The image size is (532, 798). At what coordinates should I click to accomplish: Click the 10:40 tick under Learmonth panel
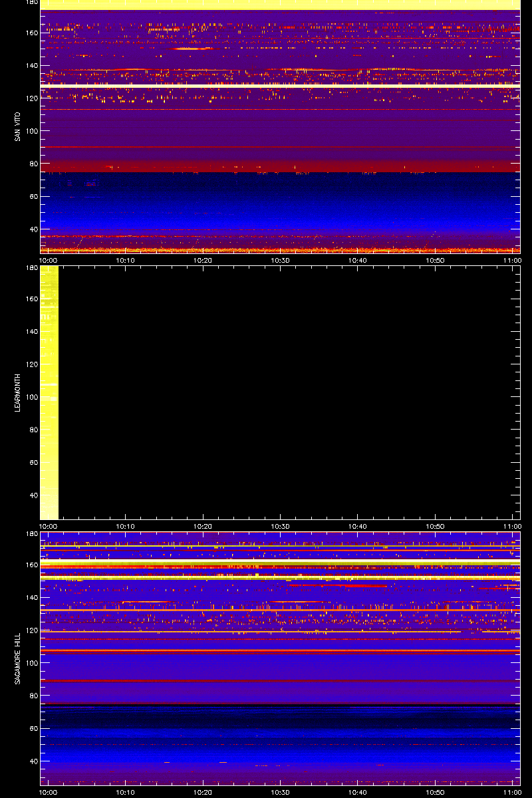pos(358,526)
